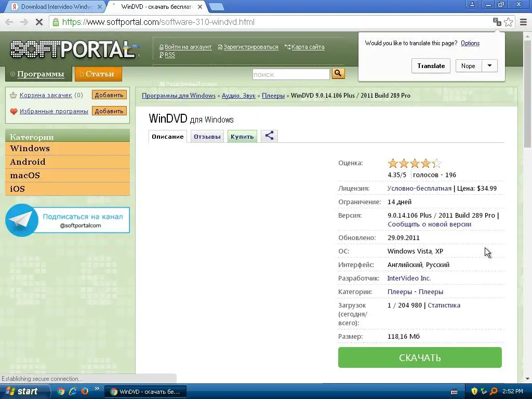Viewport: 532px width, 399px height.
Task: Click the magnifier search button
Action: coord(338,73)
